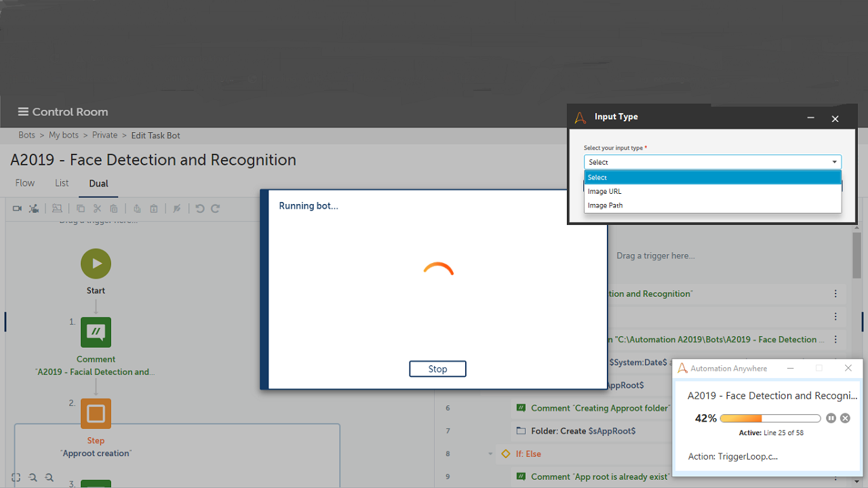Open three-dot menu for the C:\Automation A2019 row
The width and height of the screenshot is (868, 488).
[835, 340]
